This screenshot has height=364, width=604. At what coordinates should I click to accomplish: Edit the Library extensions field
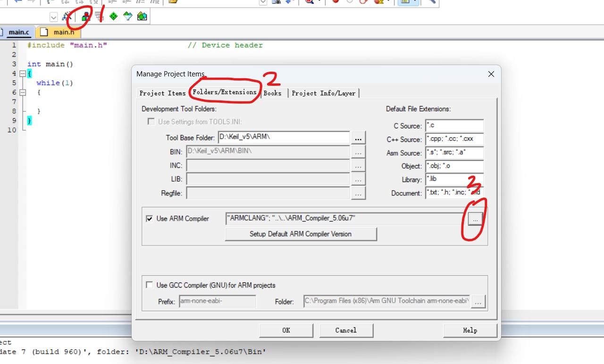[x=454, y=180]
